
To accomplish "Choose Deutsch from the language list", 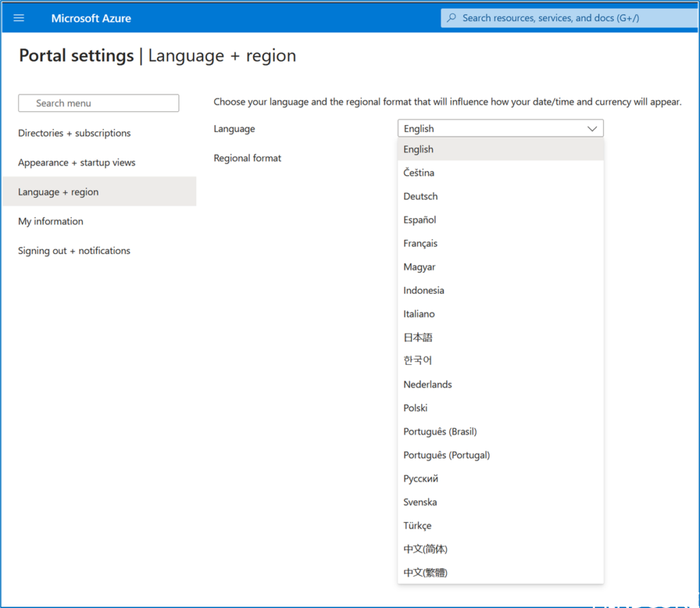I will pos(420,197).
